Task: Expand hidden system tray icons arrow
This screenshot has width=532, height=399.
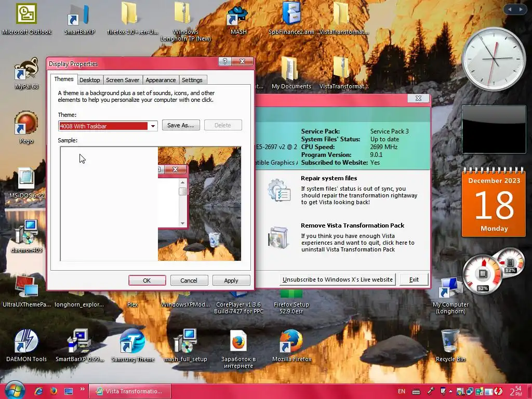Action: 450,391
